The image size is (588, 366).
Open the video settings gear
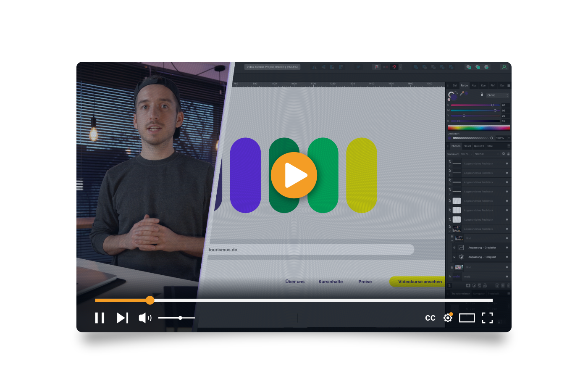coord(448,318)
